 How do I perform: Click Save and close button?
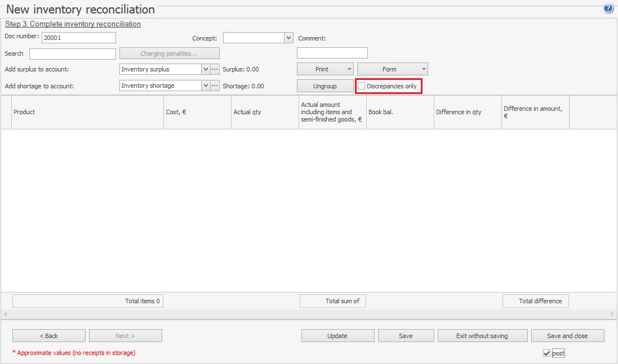[567, 336]
